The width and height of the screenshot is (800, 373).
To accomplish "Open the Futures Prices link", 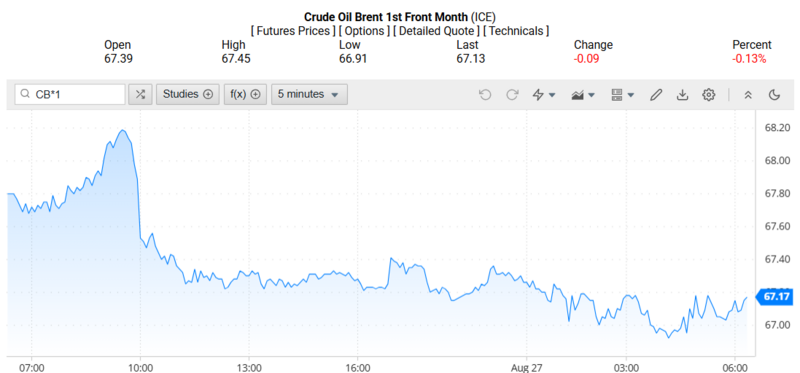I will coord(294,31).
